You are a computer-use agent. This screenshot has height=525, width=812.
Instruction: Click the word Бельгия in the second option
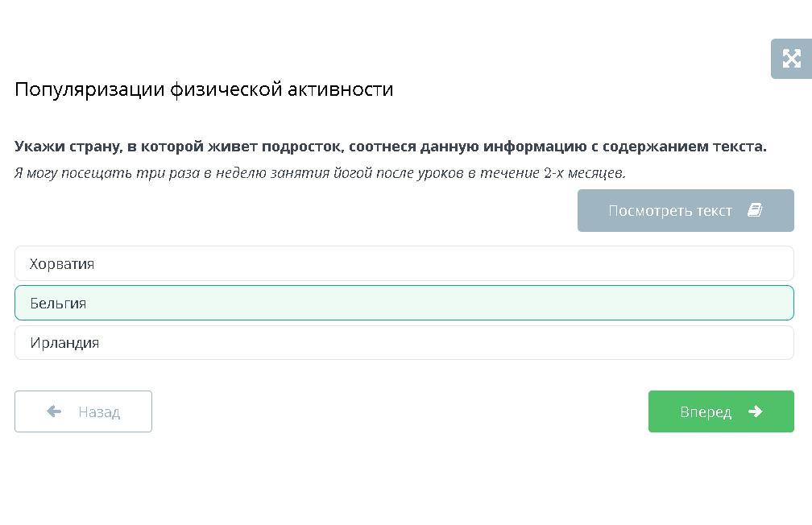pos(58,304)
